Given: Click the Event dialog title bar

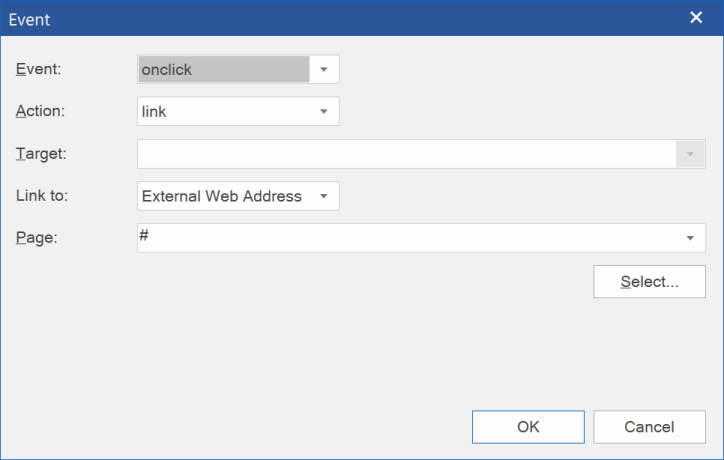Looking at the screenshot, I should point(342,18).
